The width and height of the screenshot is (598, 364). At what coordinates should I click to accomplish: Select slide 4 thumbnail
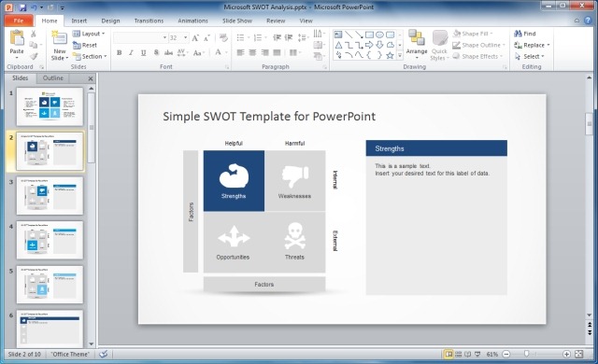[x=50, y=240]
